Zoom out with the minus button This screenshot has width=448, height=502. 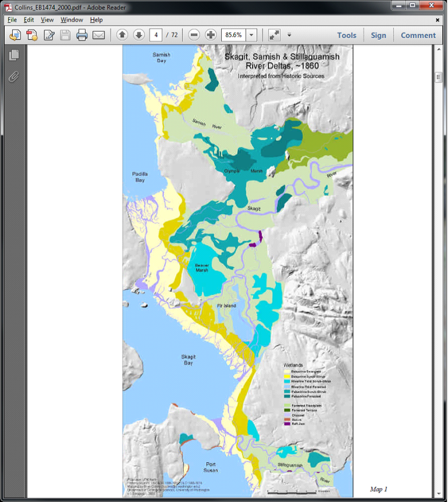point(194,35)
